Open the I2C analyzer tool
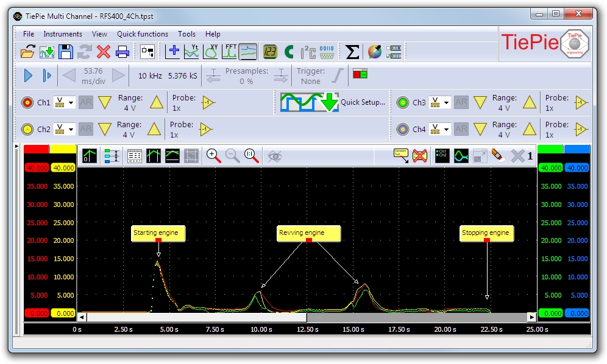Image resolution: width=607 pixels, height=364 pixels. (308, 52)
